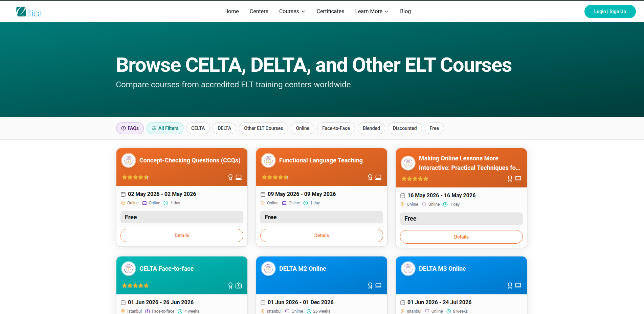Open Details for the DELTA M2 Online course
The width and height of the screenshot is (644, 314).
(321, 313)
